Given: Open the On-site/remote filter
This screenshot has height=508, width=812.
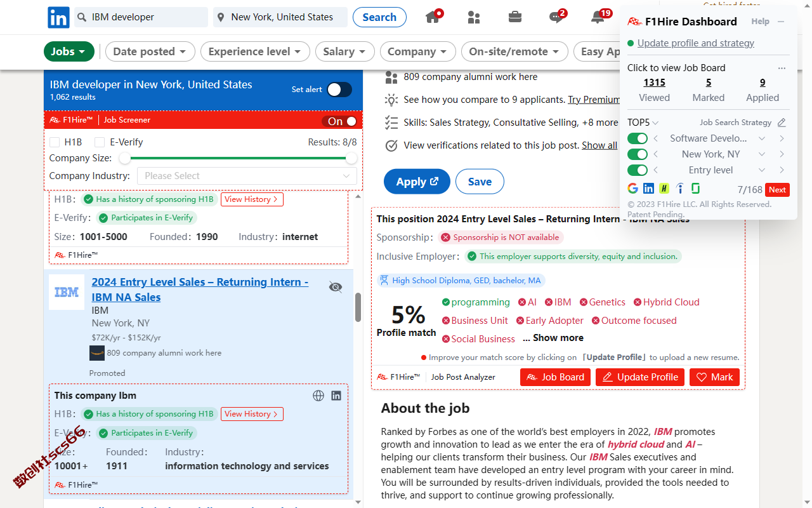Looking at the screenshot, I should pyautogui.click(x=514, y=51).
